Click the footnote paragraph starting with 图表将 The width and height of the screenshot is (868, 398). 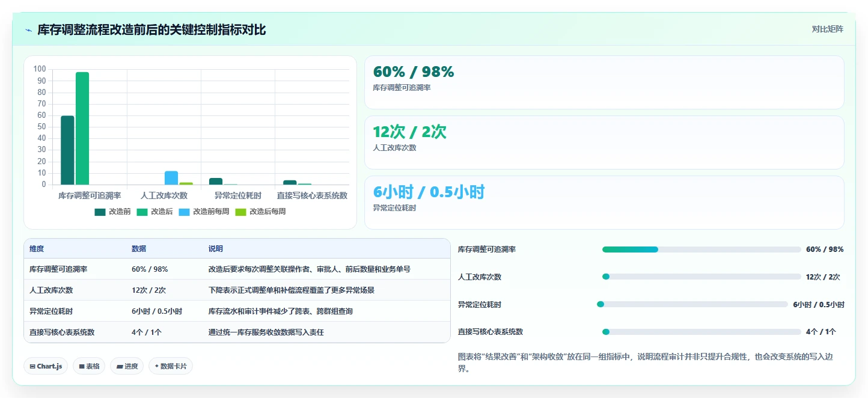tap(646, 363)
